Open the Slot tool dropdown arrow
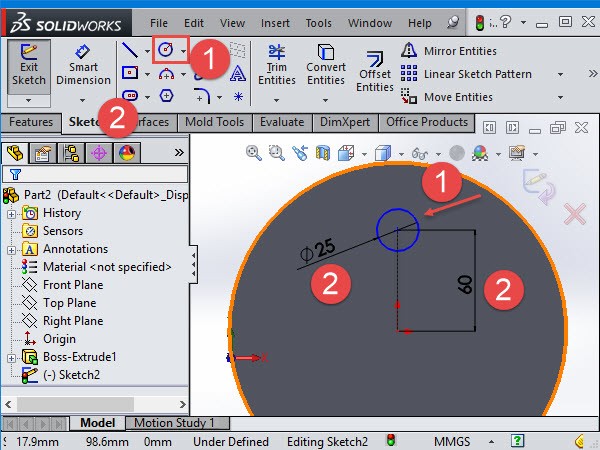The height and width of the screenshot is (450, 600). coord(147,97)
